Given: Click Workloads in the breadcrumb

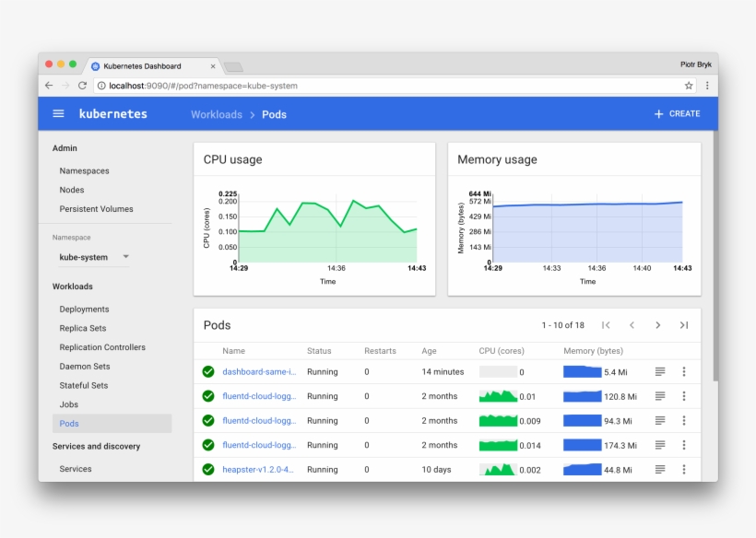Looking at the screenshot, I should coord(217,114).
